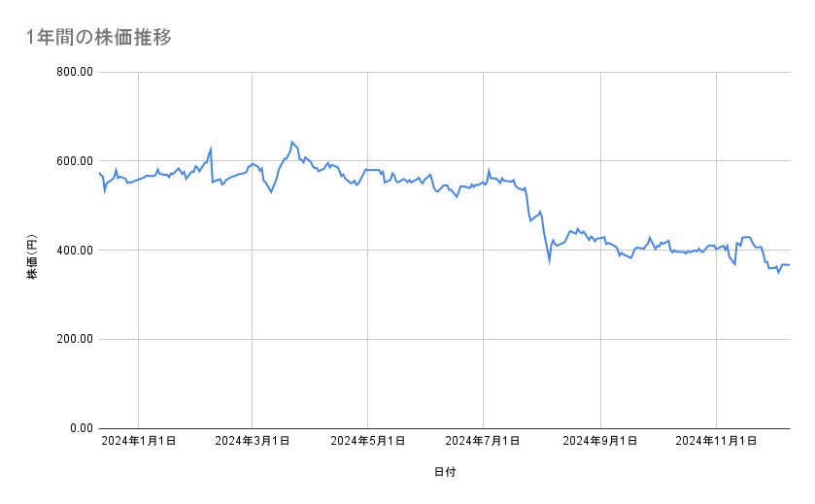Click the 600.00 y-axis label
815x504 pixels.
coord(73,161)
